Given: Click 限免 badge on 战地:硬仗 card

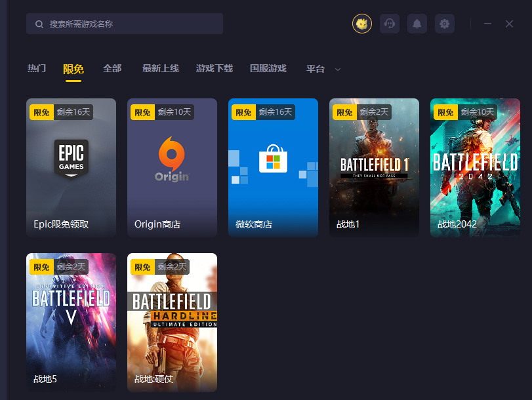Looking at the screenshot, I should (142, 267).
